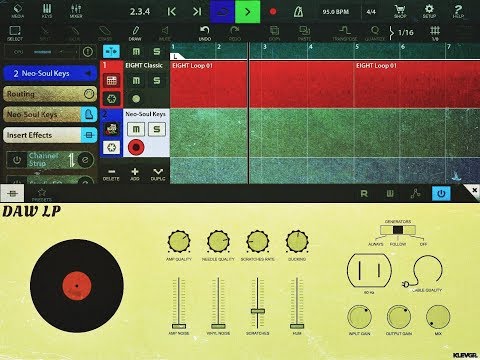Solo the Neo-Soul Keys track

pyautogui.click(x=156, y=129)
